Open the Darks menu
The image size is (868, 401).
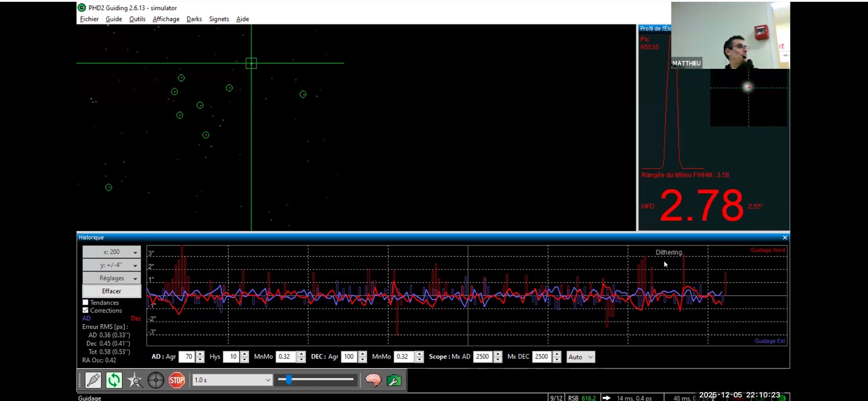pos(194,19)
